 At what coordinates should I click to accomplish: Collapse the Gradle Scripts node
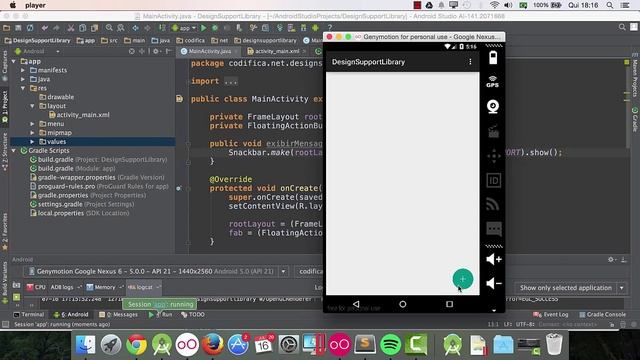[x=14, y=151]
